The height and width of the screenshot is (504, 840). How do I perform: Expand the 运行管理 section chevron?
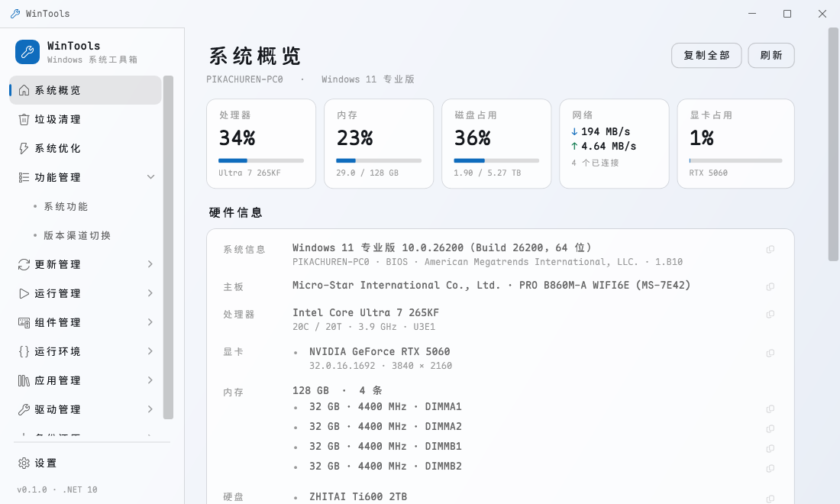[150, 293]
